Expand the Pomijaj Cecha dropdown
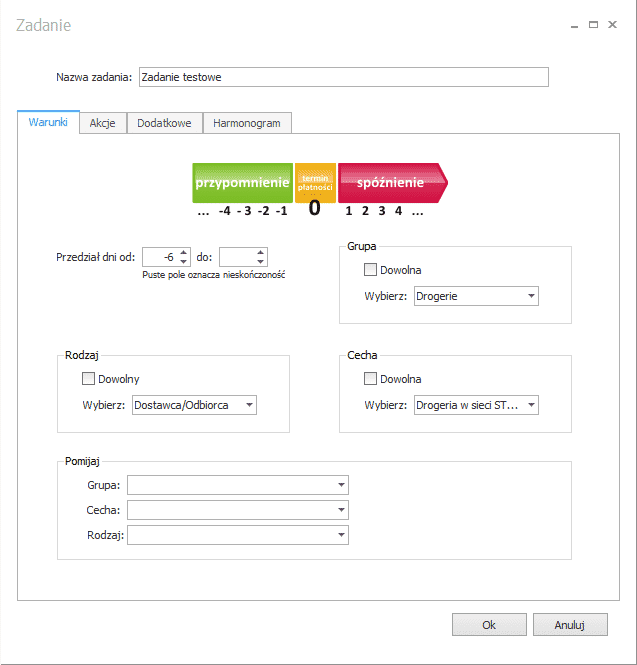This screenshot has width=637, height=665. [238, 510]
